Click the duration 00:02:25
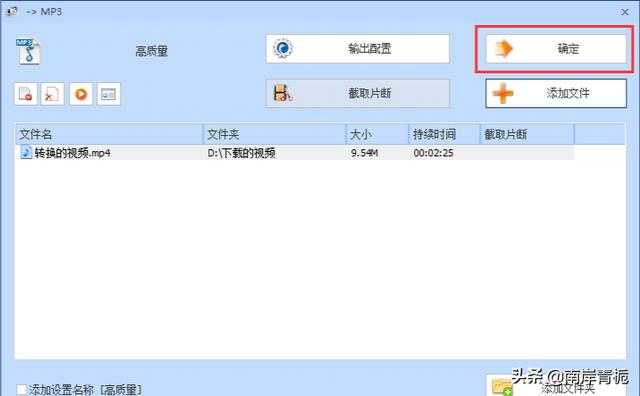Viewport: 640px width, 396px height. click(x=433, y=153)
